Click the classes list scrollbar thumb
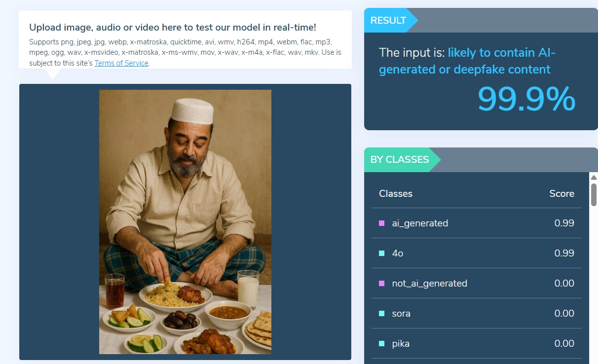The image size is (598, 364). tap(594, 195)
